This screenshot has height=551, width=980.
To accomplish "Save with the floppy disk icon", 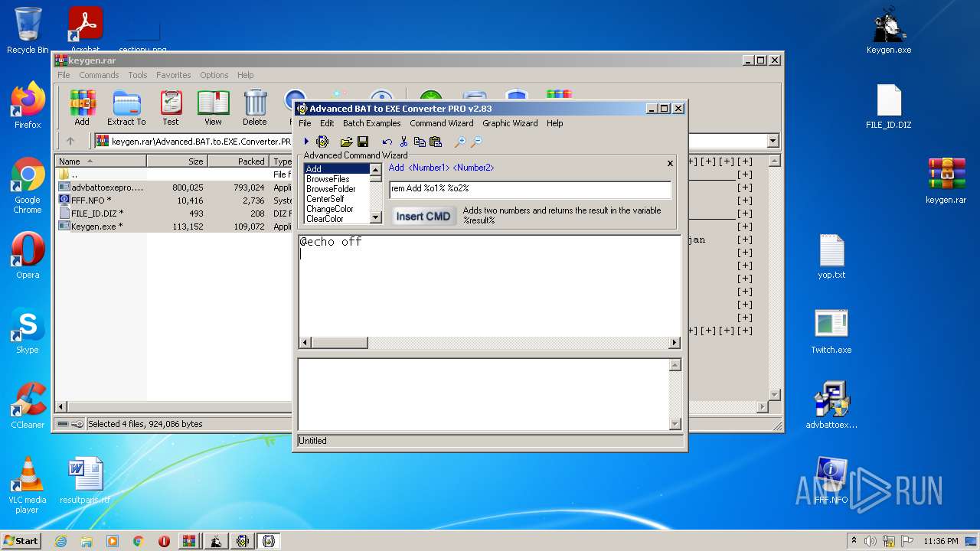I will point(363,142).
